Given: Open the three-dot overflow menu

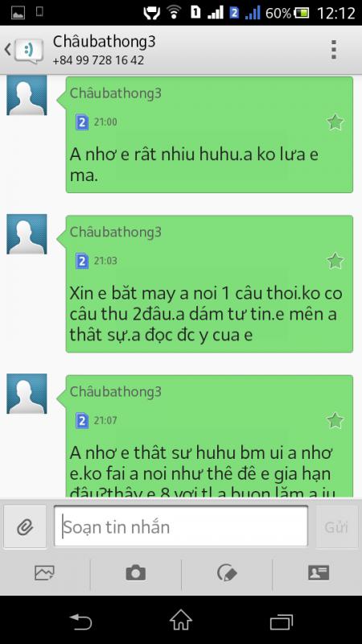Looking at the screenshot, I should click(x=334, y=50).
